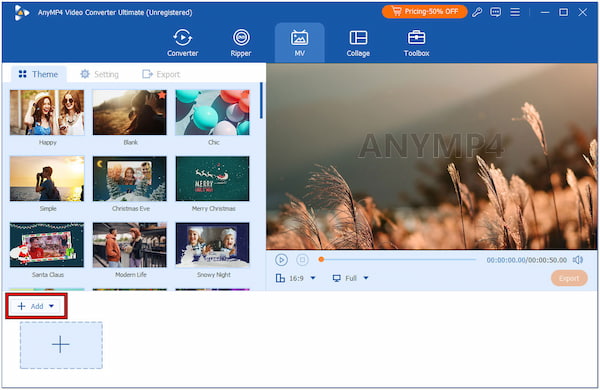Click the preview seek slider
This screenshot has height=390, width=600.
pyautogui.click(x=398, y=259)
